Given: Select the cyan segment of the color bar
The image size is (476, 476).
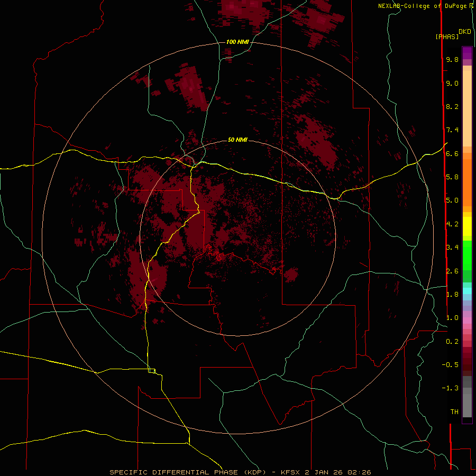Looking at the screenshot, I should coord(467,291).
